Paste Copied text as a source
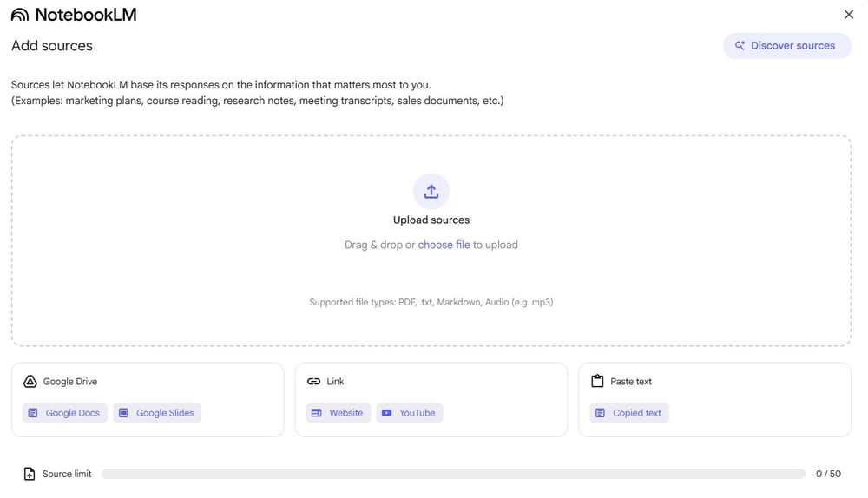 pos(629,413)
